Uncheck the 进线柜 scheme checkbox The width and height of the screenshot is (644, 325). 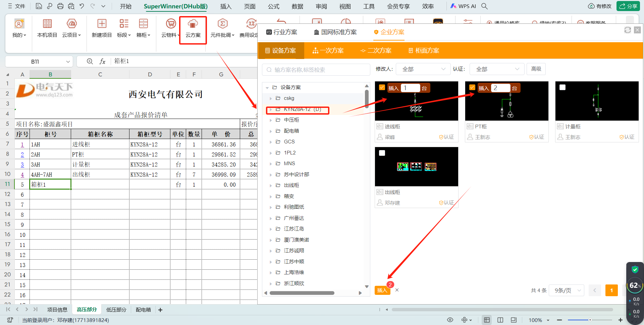tap(382, 87)
